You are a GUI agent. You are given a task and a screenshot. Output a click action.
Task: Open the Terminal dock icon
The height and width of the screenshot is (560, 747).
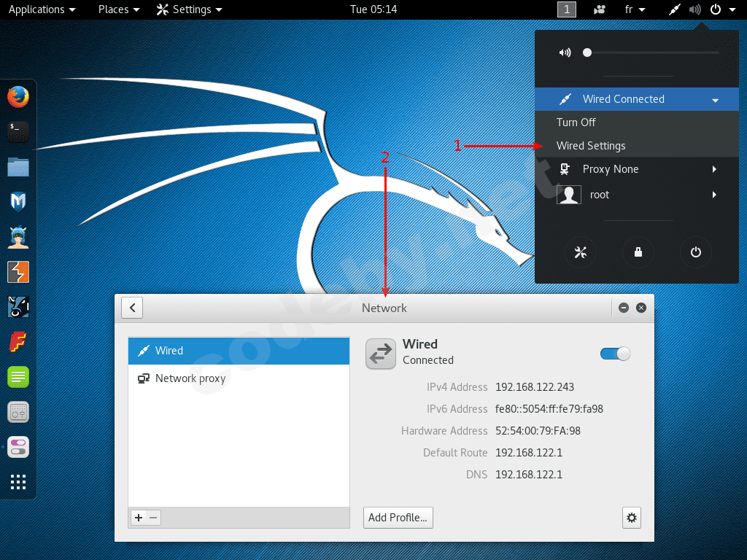point(18,132)
